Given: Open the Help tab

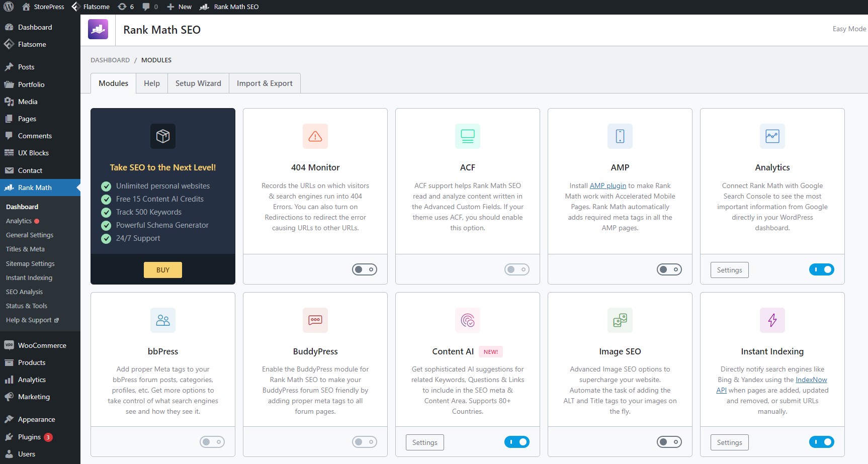Looking at the screenshot, I should click(x=152, y=83).
